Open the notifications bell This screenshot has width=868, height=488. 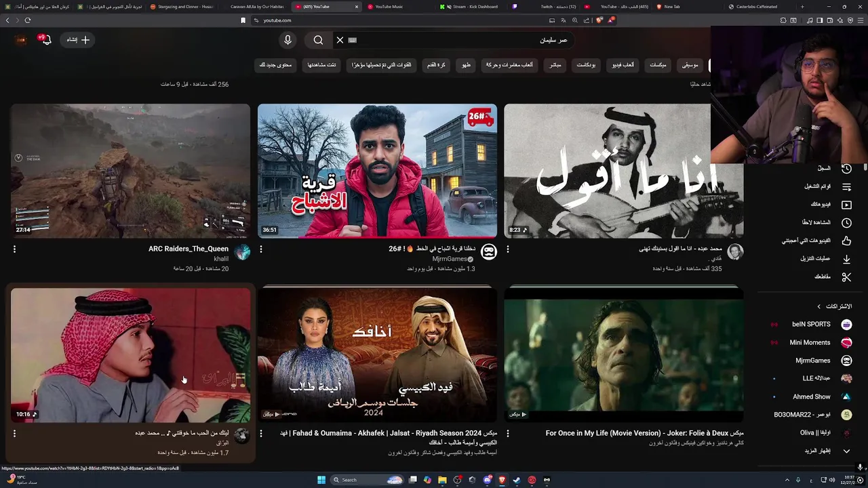[45, 39]
